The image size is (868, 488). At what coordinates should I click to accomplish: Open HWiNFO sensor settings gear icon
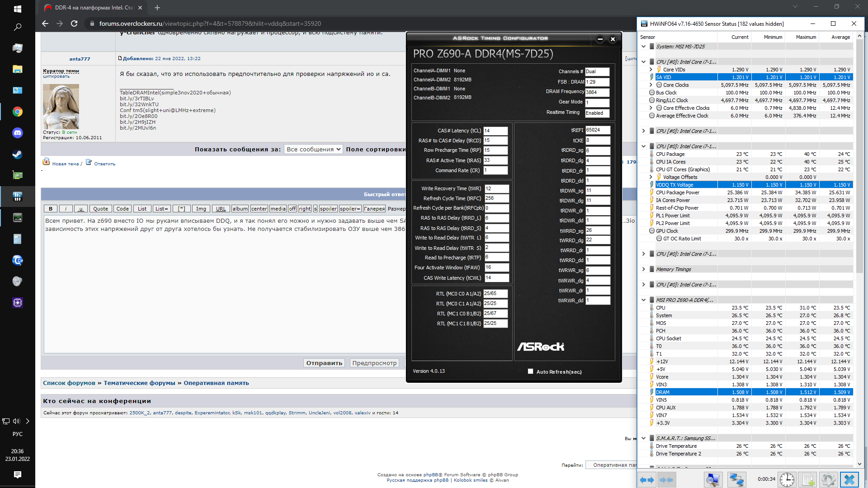[828, 480]
